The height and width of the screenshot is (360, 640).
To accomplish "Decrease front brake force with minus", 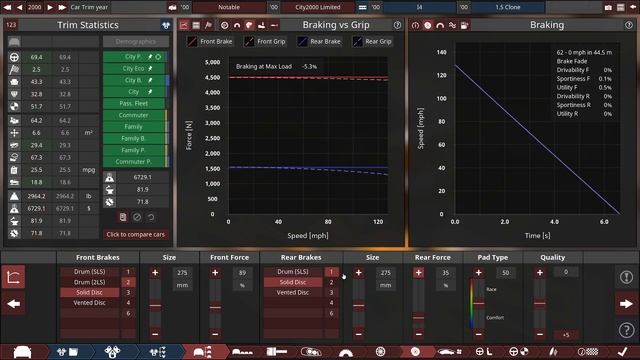I will [215, 334].
